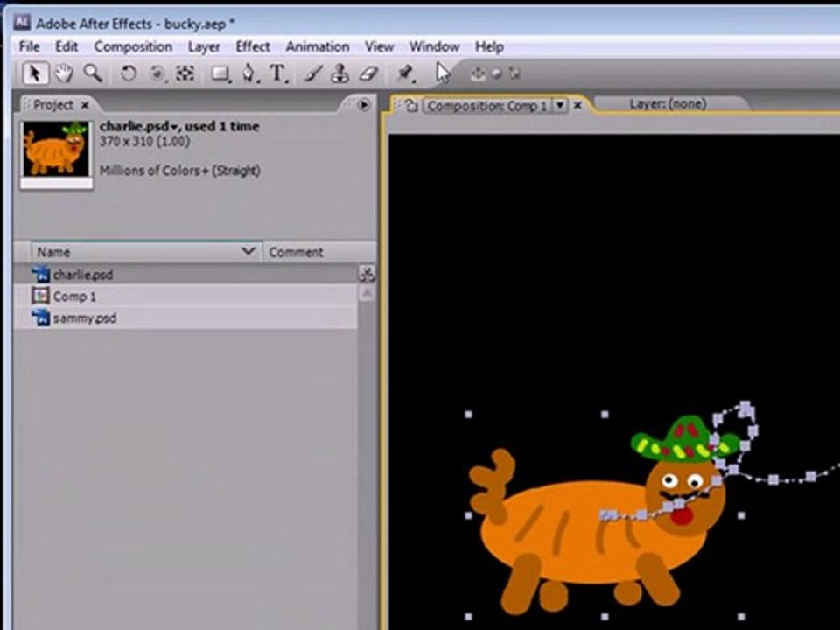840x630 pixels.
Task: Open the Animation menu
Action: click(x=318, y=46)
